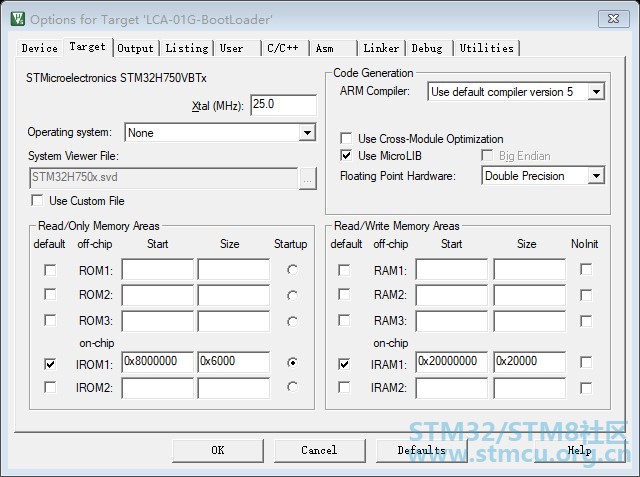Click the Xtal (MHz) input field
The width and height of the screenshot is (640, 477).
(x=283, y=105)
